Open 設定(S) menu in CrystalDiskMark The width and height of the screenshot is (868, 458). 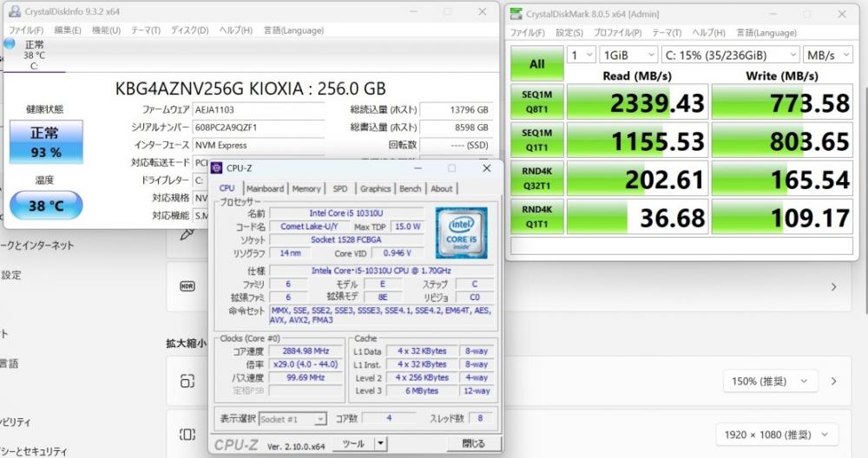[569, 33]
